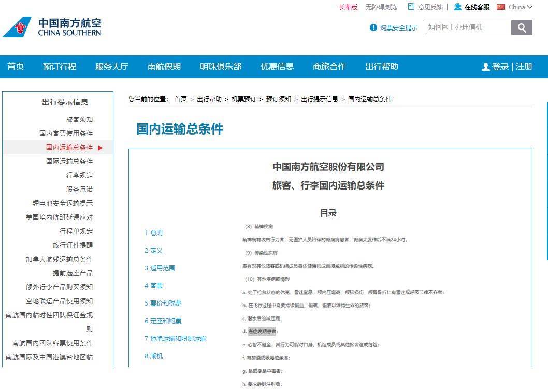Open 锂电池安全运输提示 sidebar item
This screenshot has height=392, width=548.
(62, 204)
